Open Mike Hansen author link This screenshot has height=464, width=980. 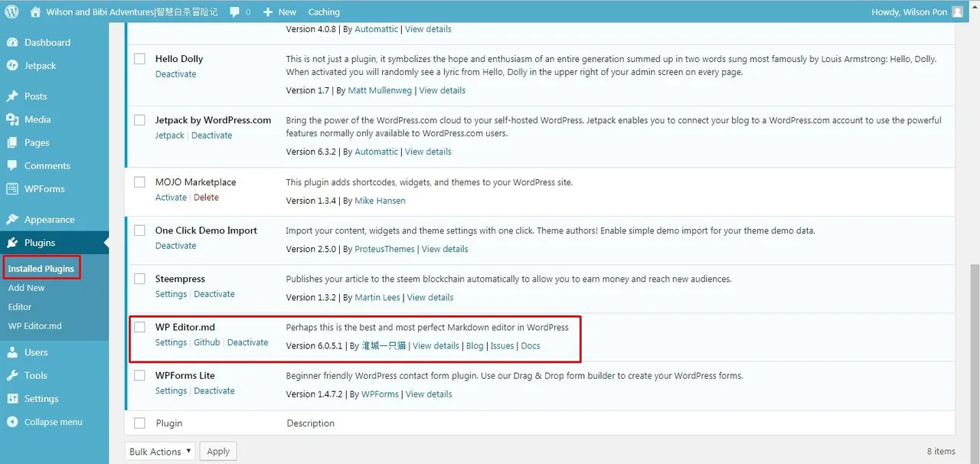click(381, 201)
